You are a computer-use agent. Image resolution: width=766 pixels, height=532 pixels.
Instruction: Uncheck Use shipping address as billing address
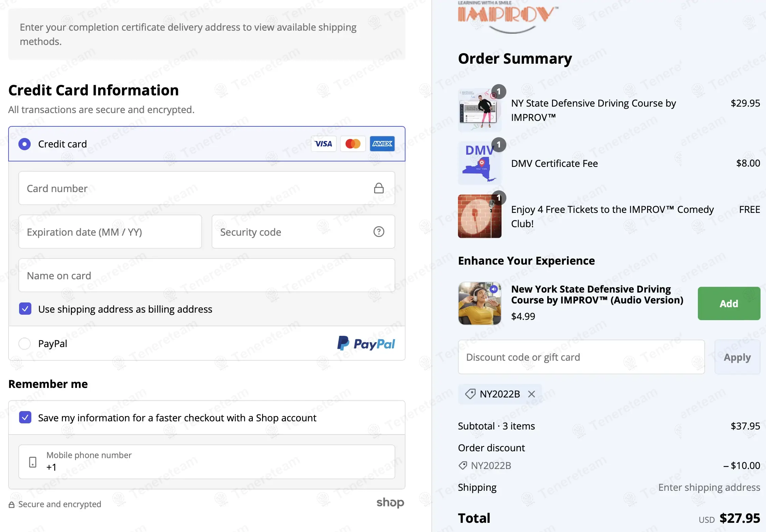pyautogui.click(x=25, y=309)
